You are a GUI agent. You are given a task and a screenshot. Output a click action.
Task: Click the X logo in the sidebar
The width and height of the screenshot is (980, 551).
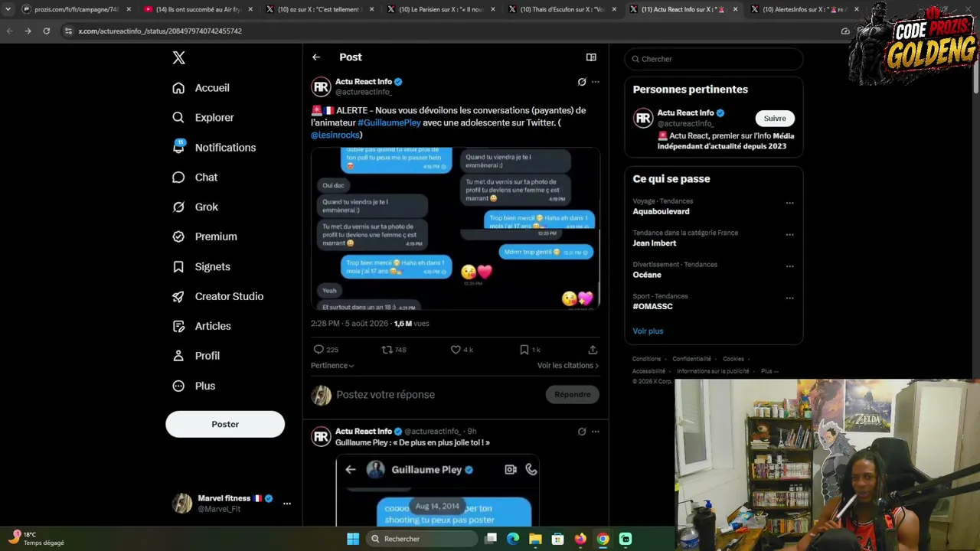coord(178,57)
